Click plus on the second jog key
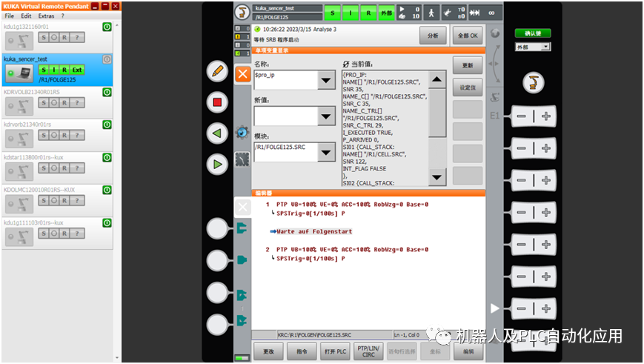The image size is (644, 364). point(546,148)
